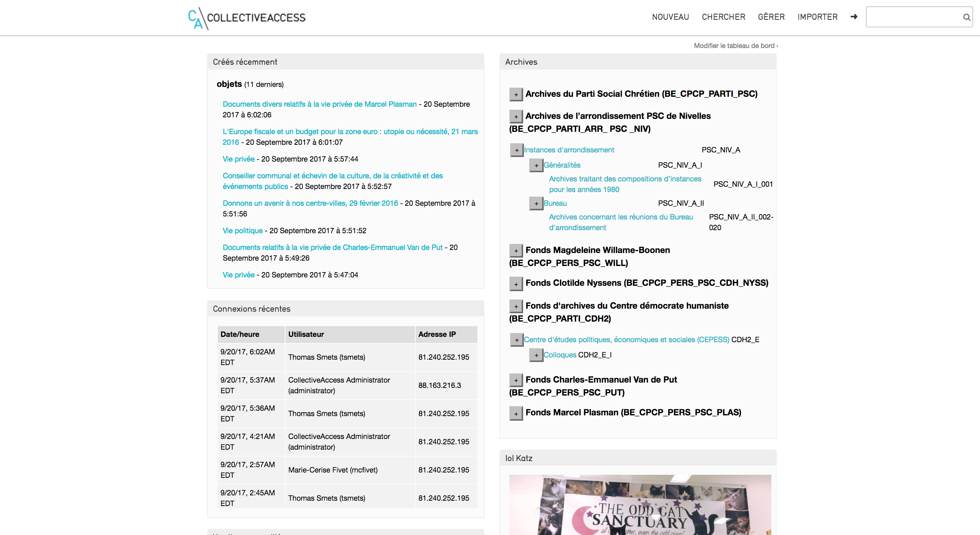Click the Odd Cat Sanctuary image
The width and height of the screenshot is (980, 535).
coord(640,505)
